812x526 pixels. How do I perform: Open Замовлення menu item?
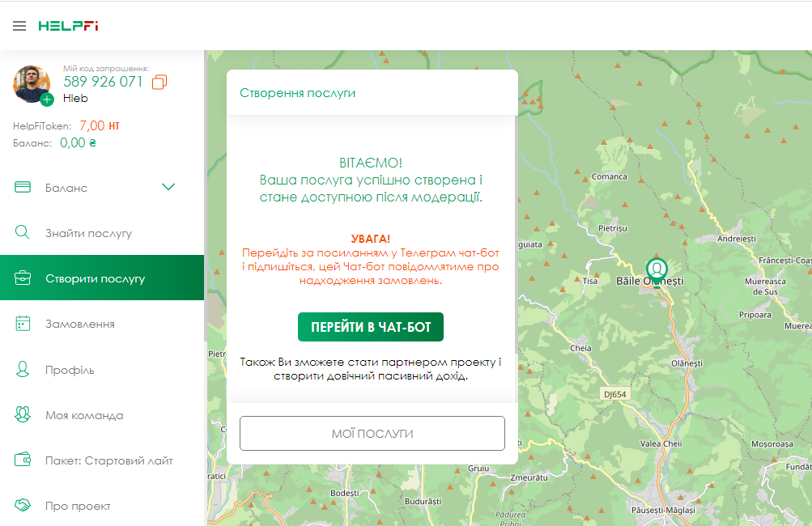79,325
